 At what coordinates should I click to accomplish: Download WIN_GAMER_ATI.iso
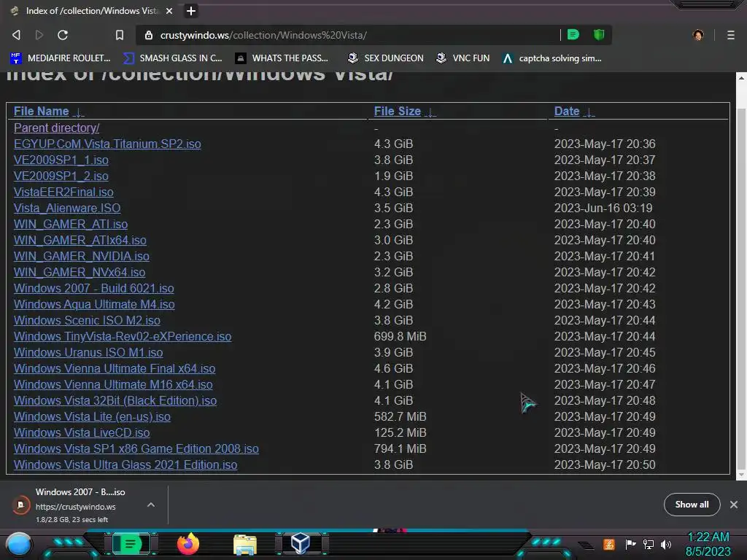71,224
